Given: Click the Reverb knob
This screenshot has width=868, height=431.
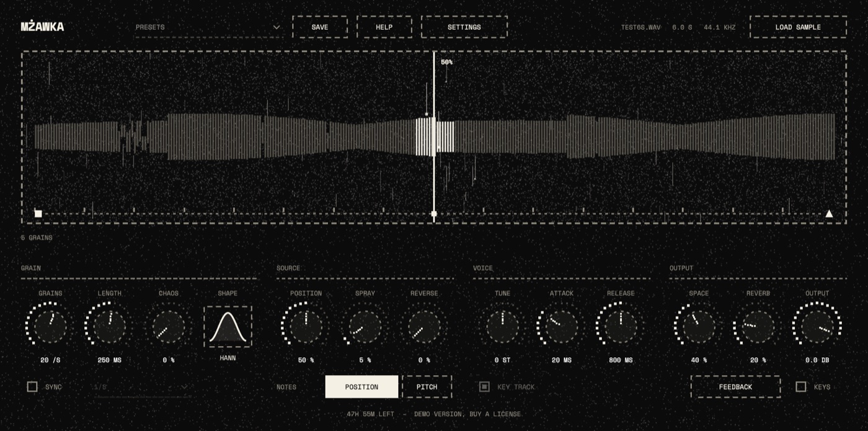Looking at the screenshot, I should point(758,326).
